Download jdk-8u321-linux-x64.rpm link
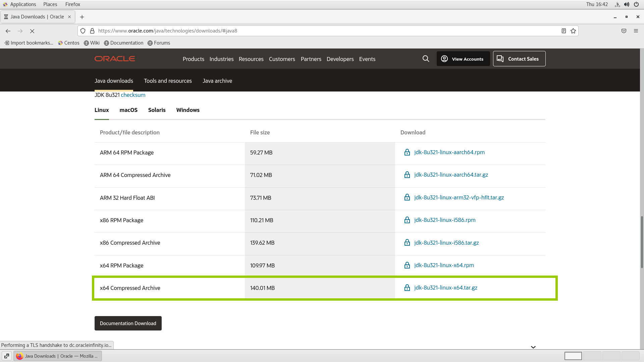This screenshot has width=644, height=362. (x=444, y=265)
